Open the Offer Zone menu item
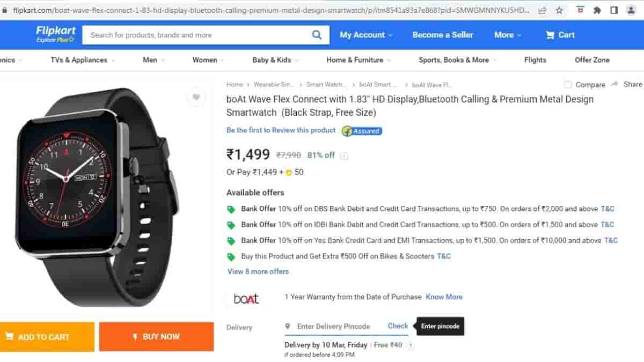644x362 pixels. [592, 60]
